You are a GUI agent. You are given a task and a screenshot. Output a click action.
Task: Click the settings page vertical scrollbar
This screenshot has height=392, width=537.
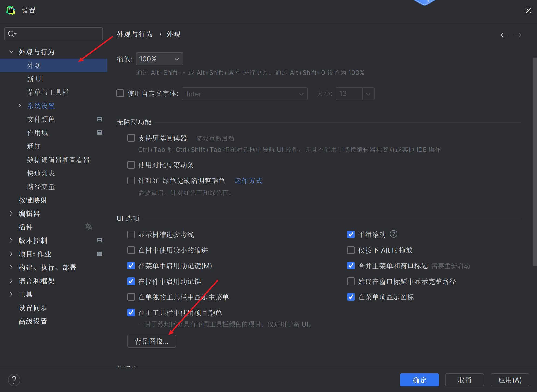click(x=535, y=162)
